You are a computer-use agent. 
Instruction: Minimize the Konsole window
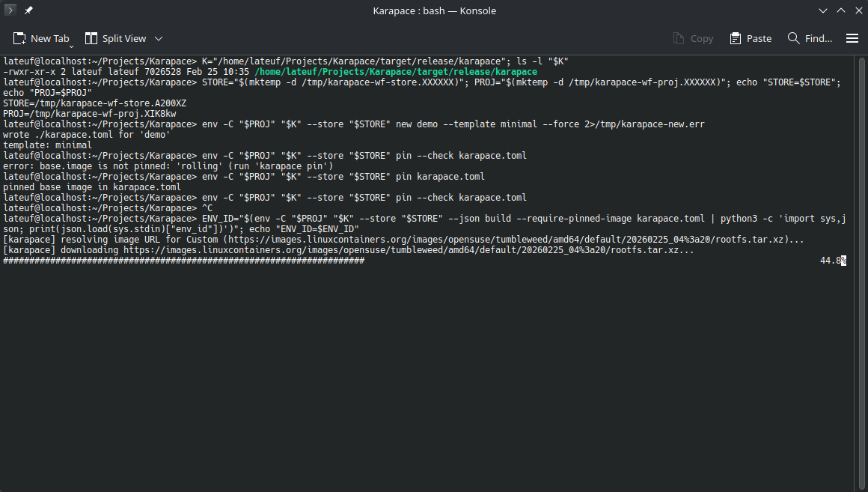823,10
